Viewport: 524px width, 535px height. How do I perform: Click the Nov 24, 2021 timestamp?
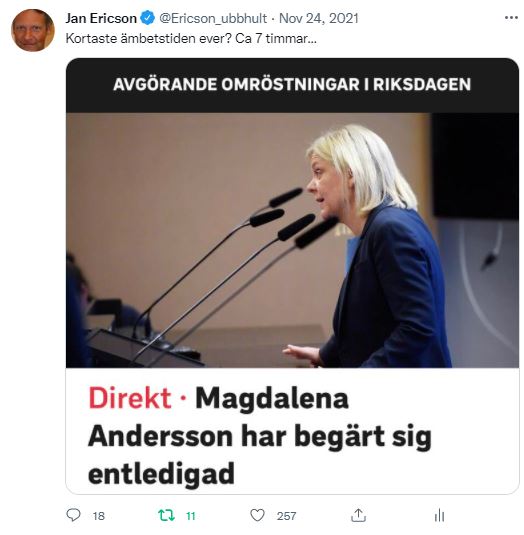pos(319,18)
